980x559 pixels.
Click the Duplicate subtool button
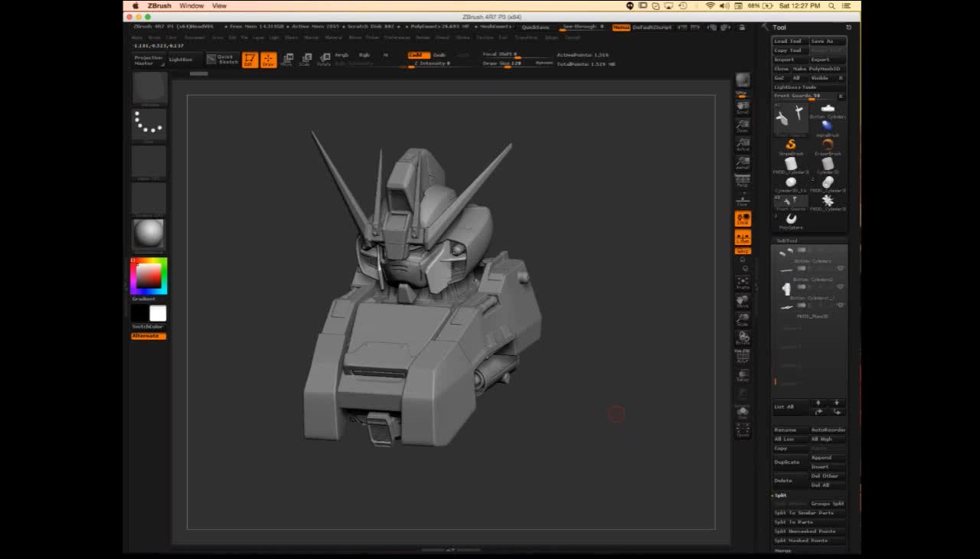pos(791,462)
